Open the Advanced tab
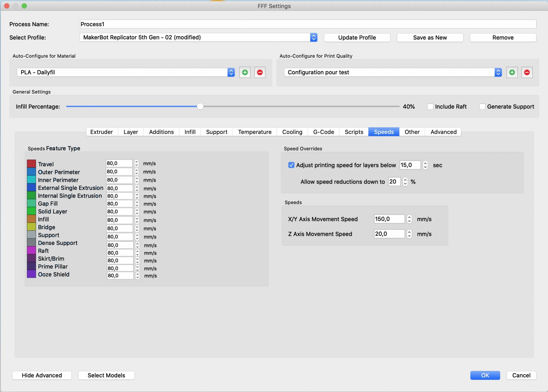 [443, 132]
